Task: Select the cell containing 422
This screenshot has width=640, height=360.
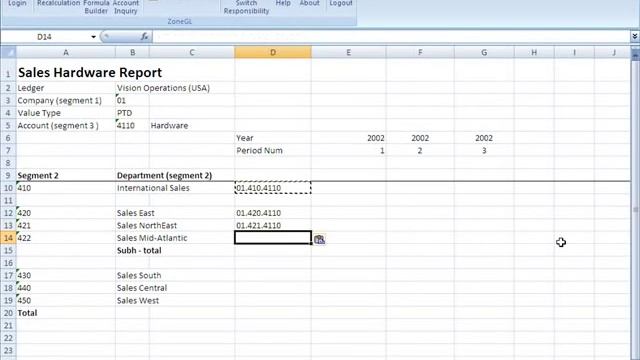Action: click(66, 238)
